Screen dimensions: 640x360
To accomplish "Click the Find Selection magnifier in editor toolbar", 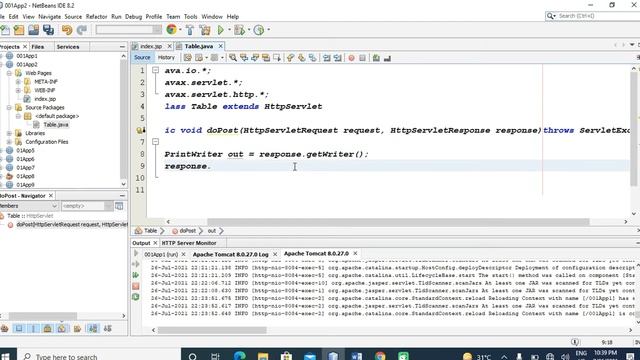I will pos(233,58).
